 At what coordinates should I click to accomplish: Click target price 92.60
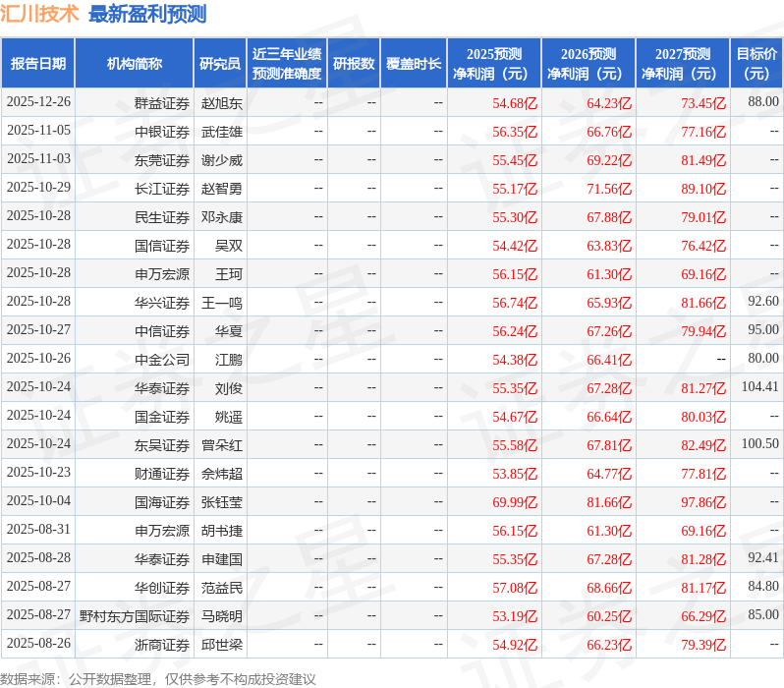click(x=763, y=301)
